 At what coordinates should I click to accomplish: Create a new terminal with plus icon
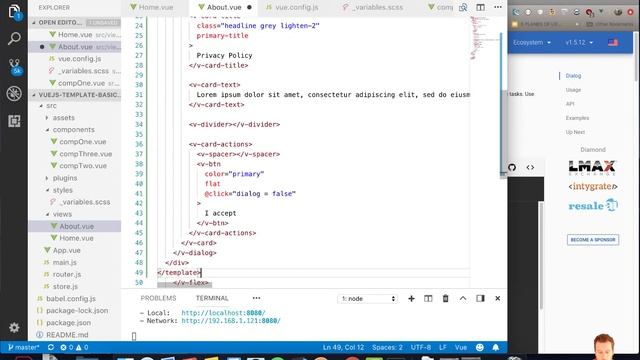point(411,299)
